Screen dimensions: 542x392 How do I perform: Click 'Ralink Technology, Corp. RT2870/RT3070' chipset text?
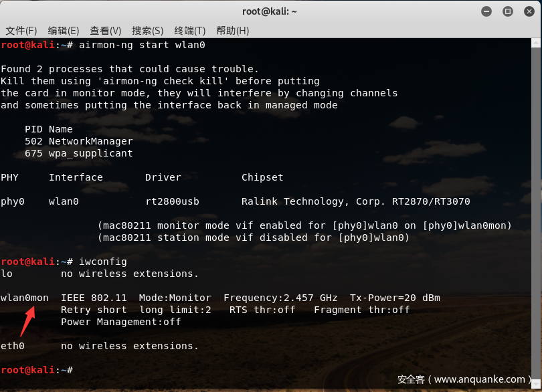tap(356, 201)
